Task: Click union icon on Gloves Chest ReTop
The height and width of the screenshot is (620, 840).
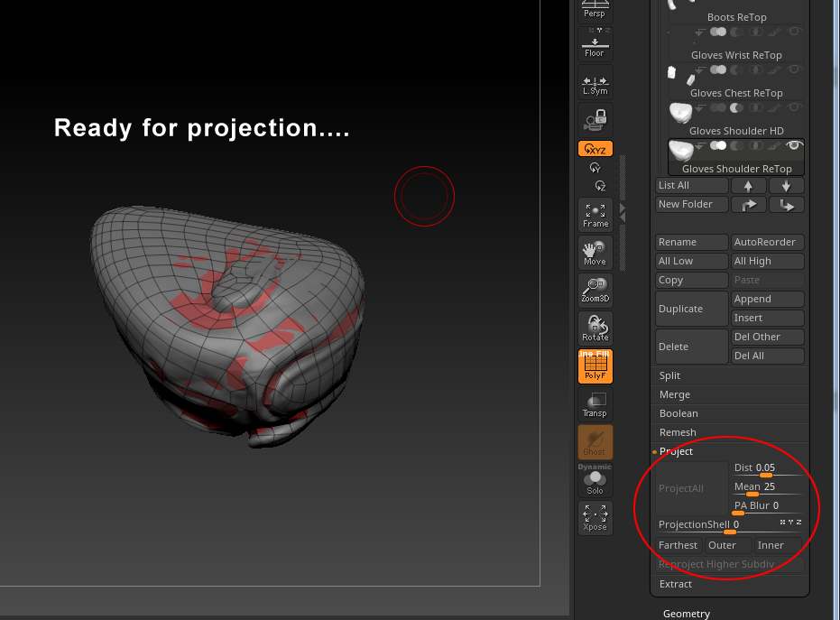Action: point(718,69)
